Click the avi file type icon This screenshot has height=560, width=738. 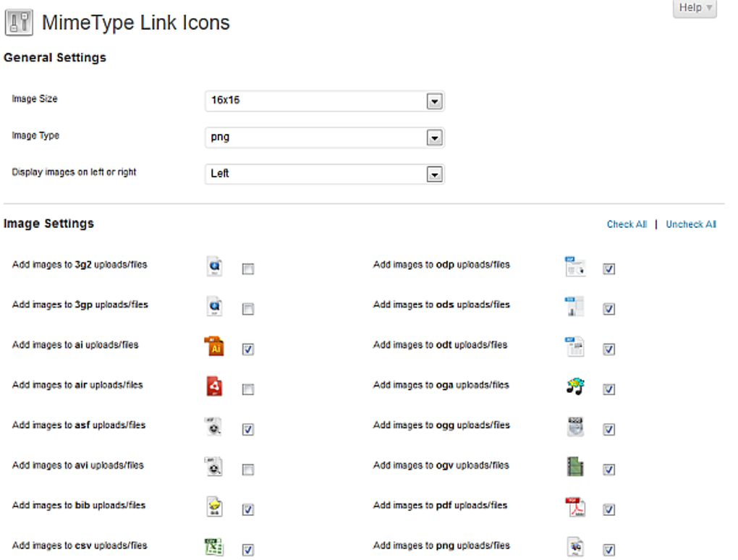(x=213, y=468)
